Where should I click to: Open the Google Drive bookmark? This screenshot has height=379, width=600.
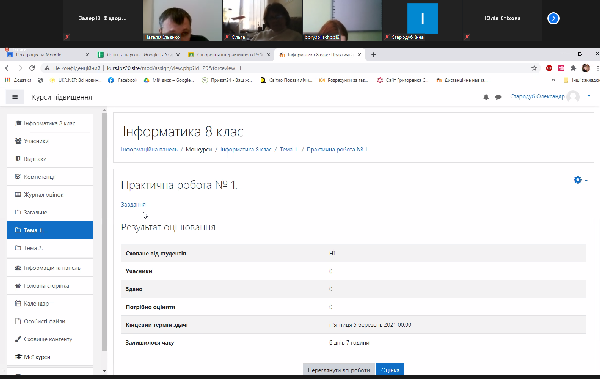169,80
